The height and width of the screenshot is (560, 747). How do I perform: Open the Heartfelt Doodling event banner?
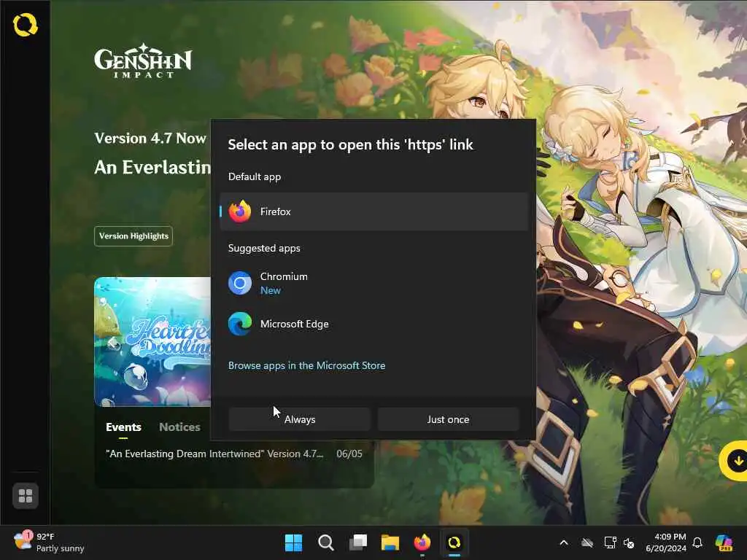pyautogui.click(x=152, y=341)
